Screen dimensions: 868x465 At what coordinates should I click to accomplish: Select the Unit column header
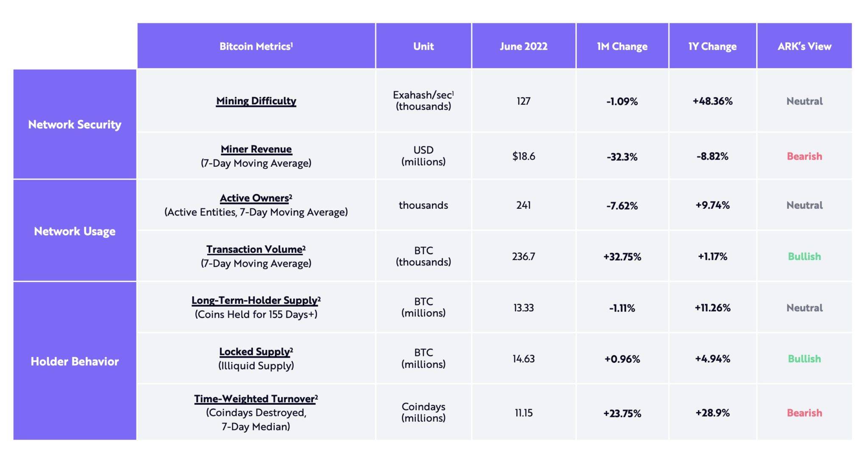(423, 46)
